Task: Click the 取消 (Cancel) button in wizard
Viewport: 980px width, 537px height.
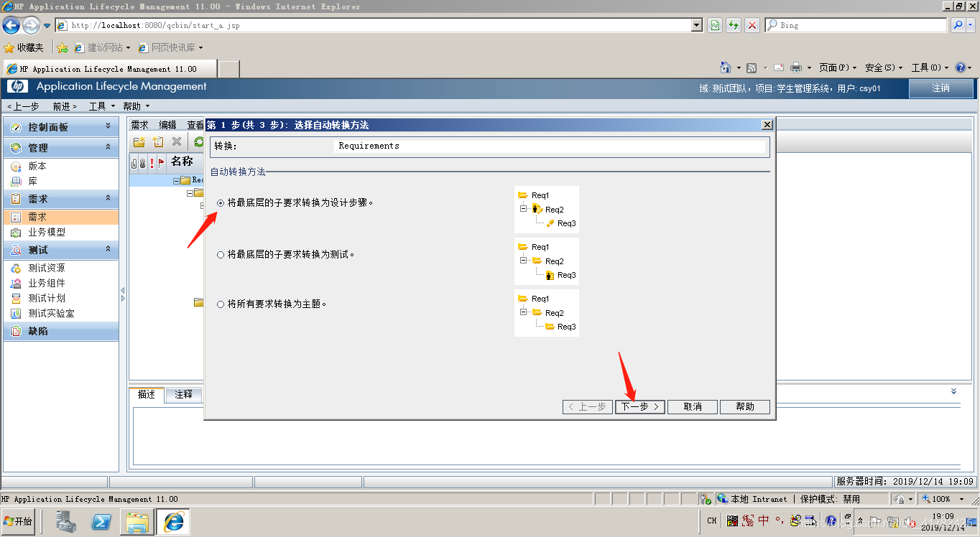Action: pos(693,407)
